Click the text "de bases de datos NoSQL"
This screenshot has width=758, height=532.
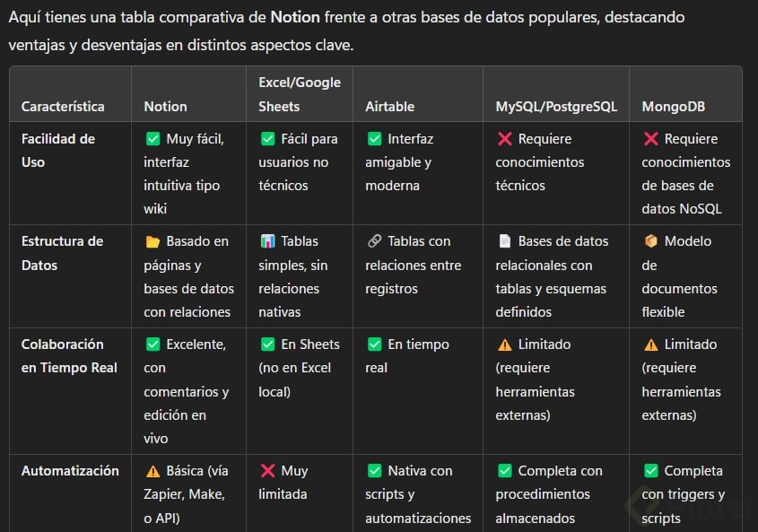[681, 197]
